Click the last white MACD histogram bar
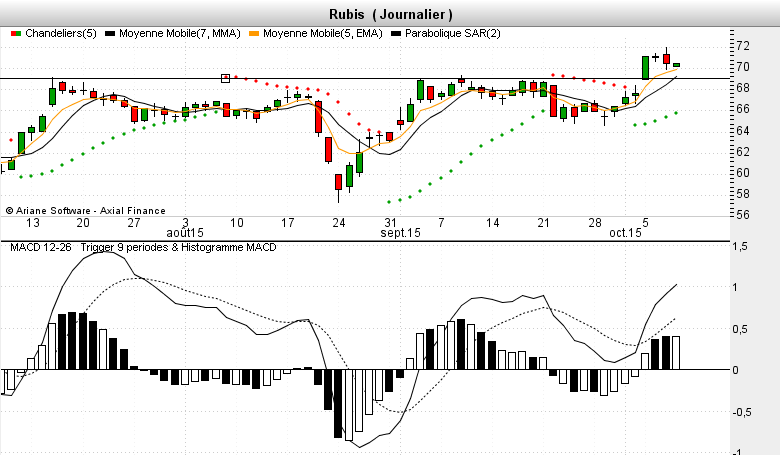Screen dimensions: 780x455 (x=676, y=353)
